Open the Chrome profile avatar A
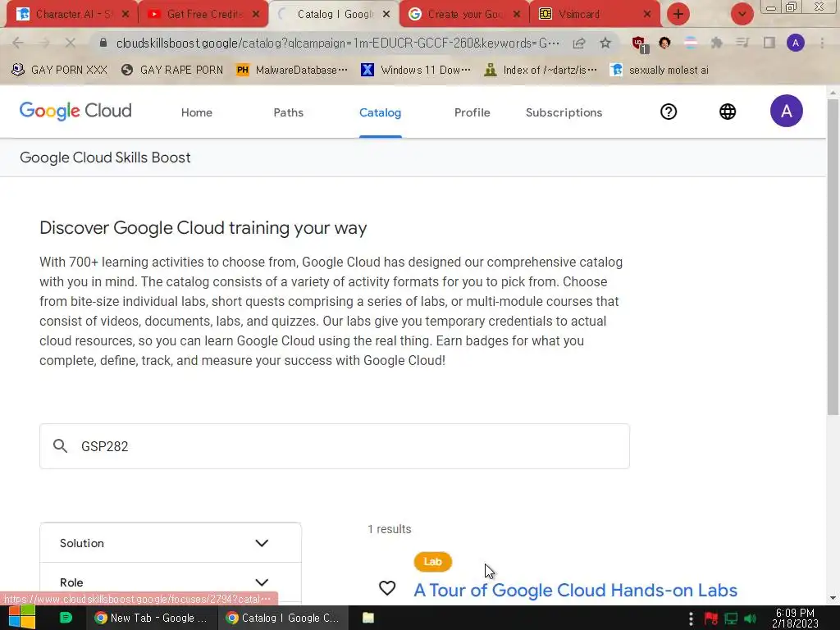Image resolution: width=840 pixels, height=630 pixels. pyautogui.click(x=796, y=43)
